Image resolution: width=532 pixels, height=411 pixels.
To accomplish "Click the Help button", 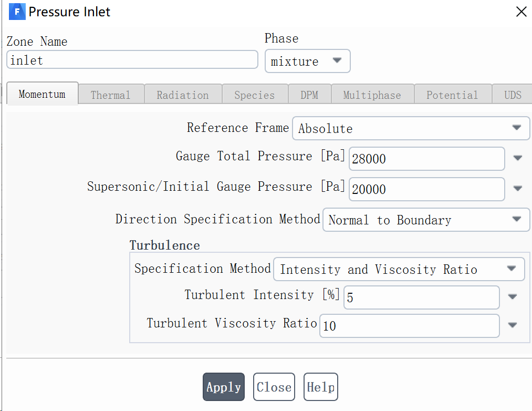I will [x=320, y=387].
